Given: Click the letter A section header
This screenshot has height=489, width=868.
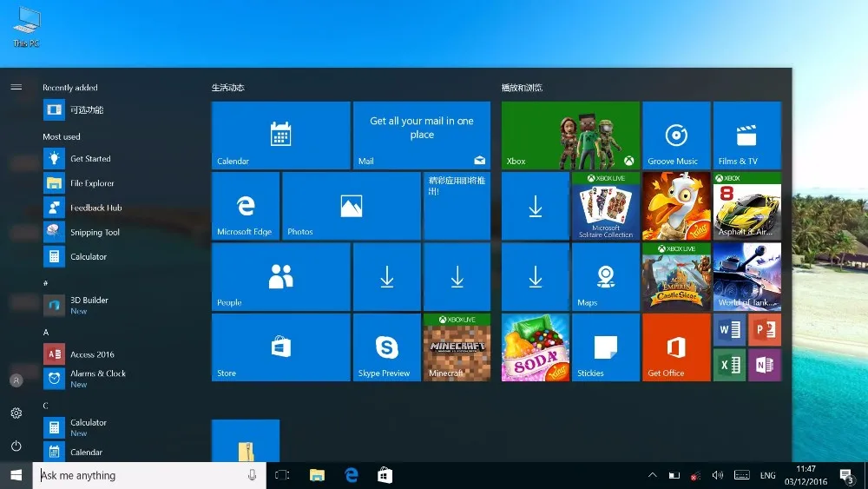Looking at the screenshot, I should point(46,333).
